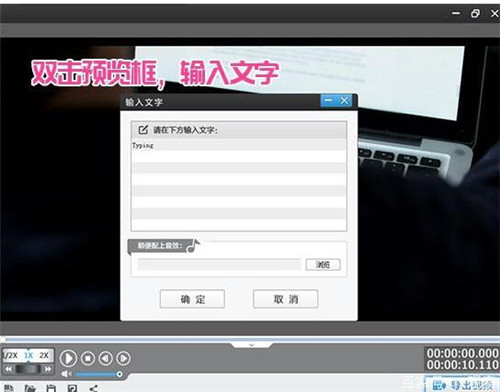This screenshot has width=500, height=392.
Task: Mute audio via the speaker icon
Action: pyautogui.click(x=66, y=374)
